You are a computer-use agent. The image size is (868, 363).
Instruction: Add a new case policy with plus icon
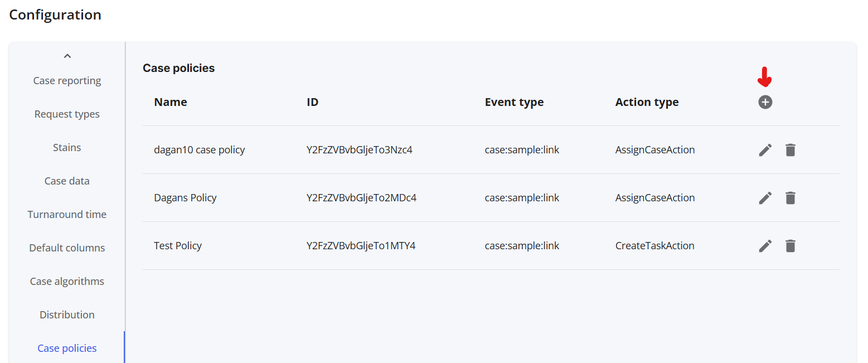pyautogui.click(x=765, y=102)
